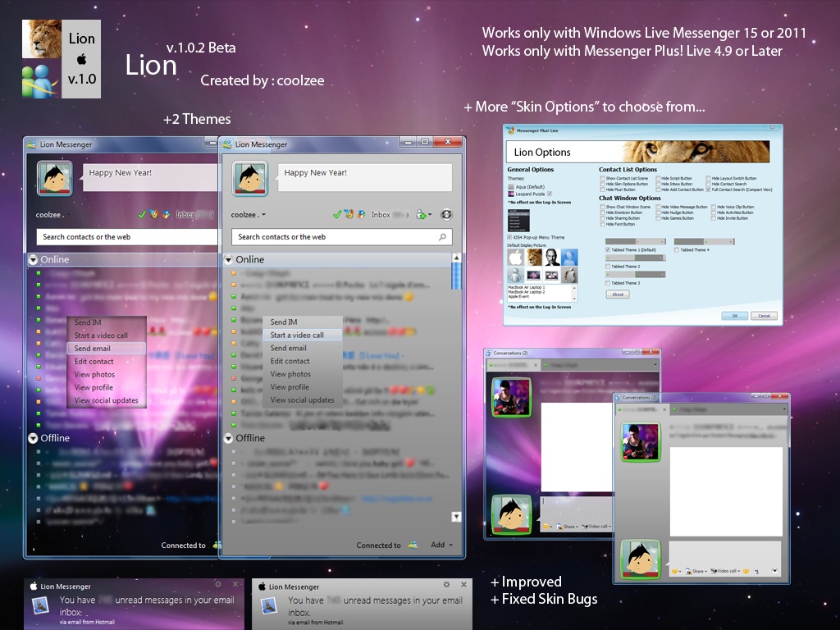Check Tabbed Theme 2 option
Viewport: 840px width, 630px height.
pyautogui.click(x=608, y=267)
